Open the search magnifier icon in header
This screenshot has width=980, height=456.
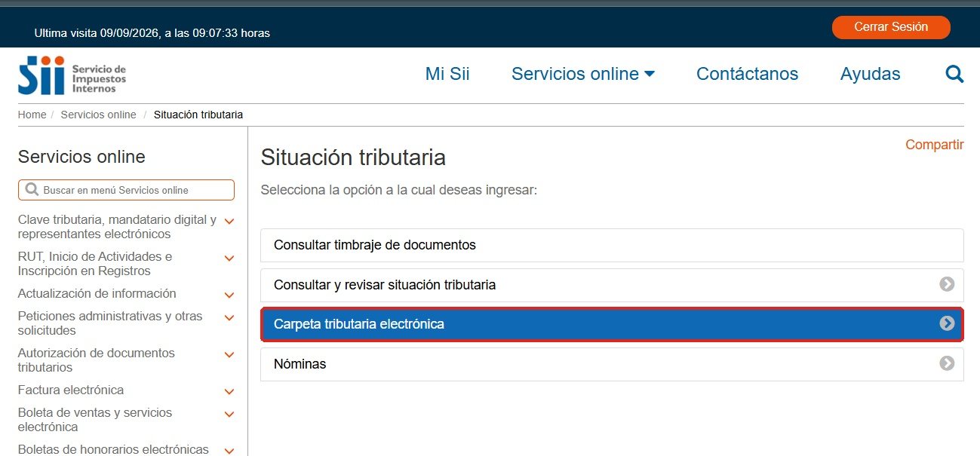pyautogui.click(x=954, y=74)
